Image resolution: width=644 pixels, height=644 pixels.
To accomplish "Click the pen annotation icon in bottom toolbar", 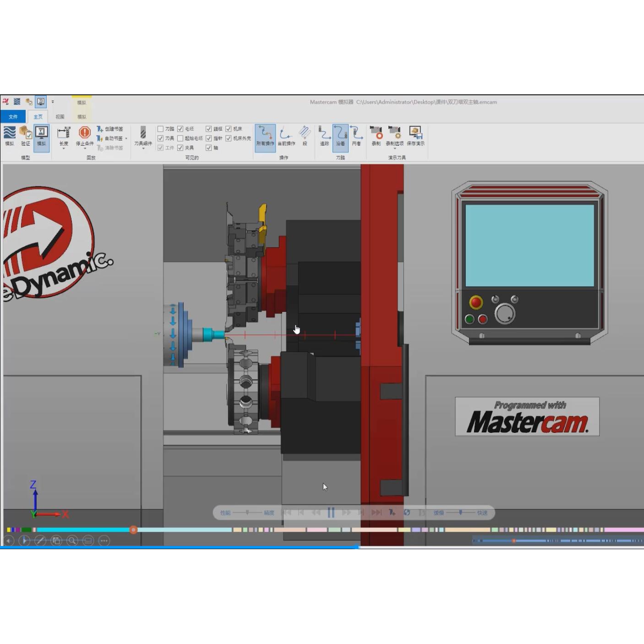I will (x=40, y=541).
